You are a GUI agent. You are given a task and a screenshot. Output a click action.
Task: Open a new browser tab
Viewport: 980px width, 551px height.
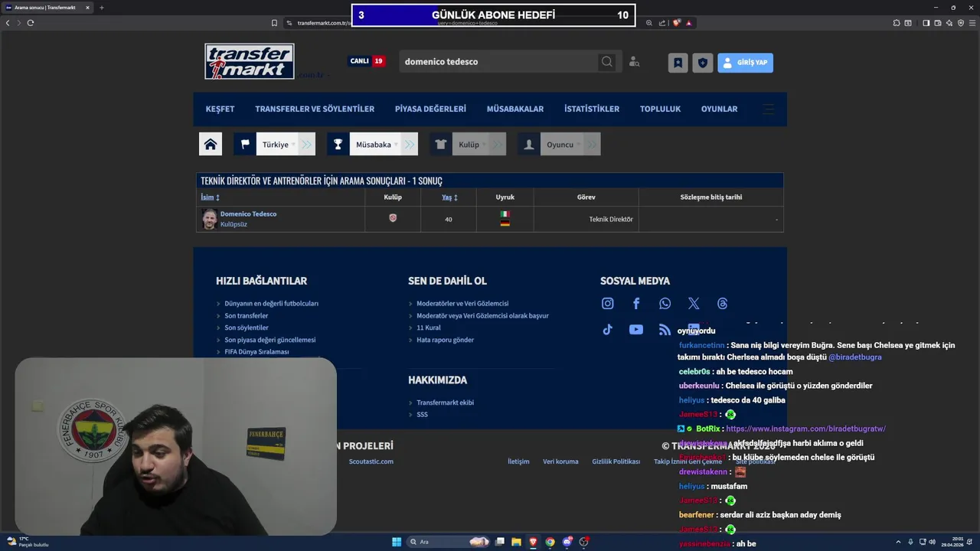click(x=101, y=8)
